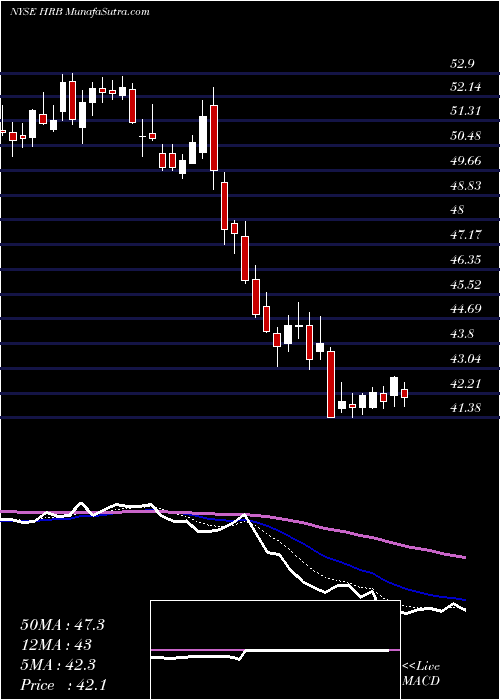Click the <<Live MACD label

pos(421,674)
